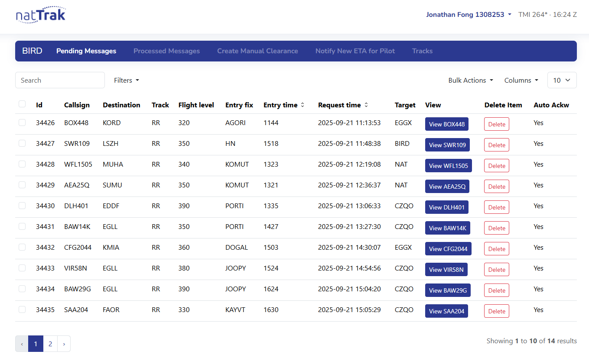Select checkbox for SAA204 row
The width and height of the screenshot is (589, 364).
[22, 309]
